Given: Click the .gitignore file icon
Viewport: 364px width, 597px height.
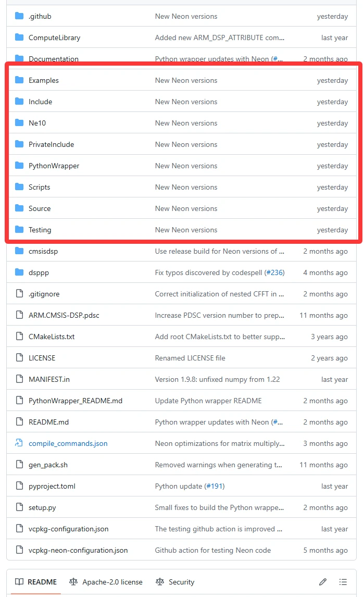Looking at the screenshot, I should (x=19, y=294).
